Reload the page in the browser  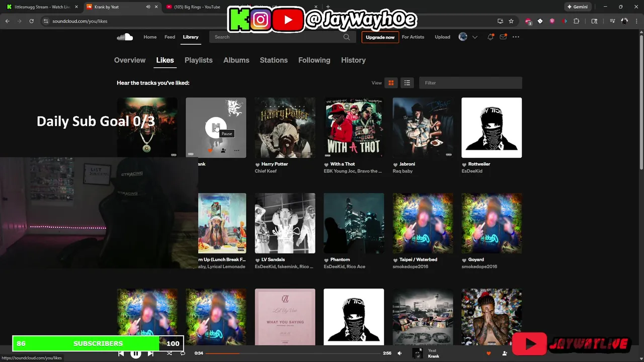31,21
